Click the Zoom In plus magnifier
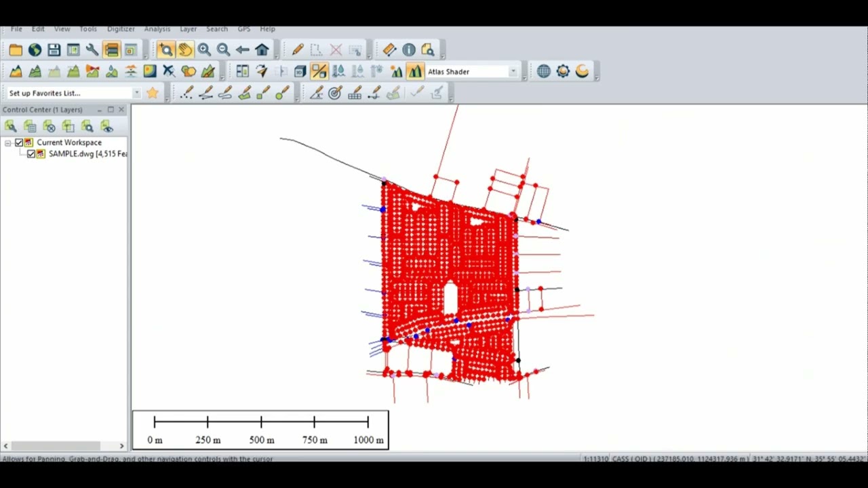This screenshot has width=868, height=488. [203, 49]
